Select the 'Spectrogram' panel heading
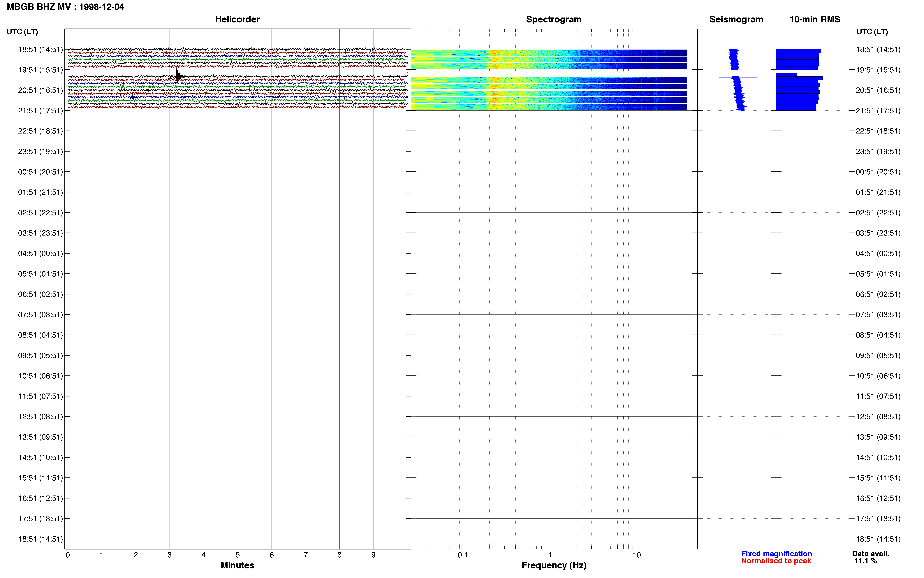924x578 pixels. click(x=554, y=20)
